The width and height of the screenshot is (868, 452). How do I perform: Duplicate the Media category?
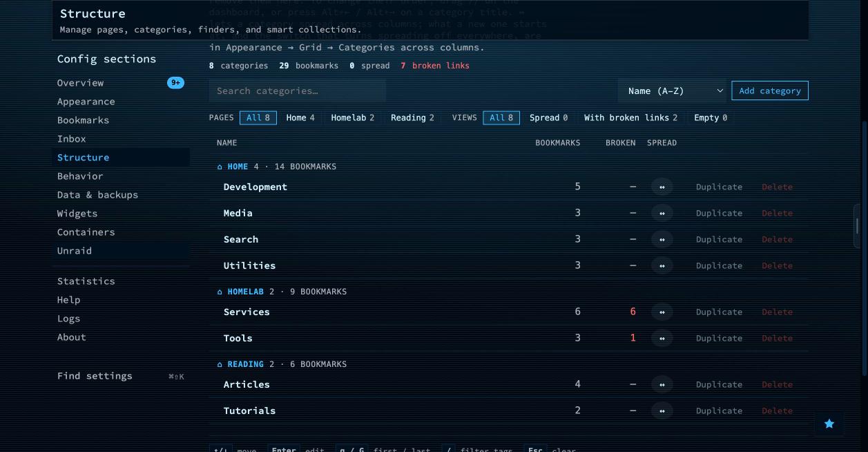tap(719, 213)
